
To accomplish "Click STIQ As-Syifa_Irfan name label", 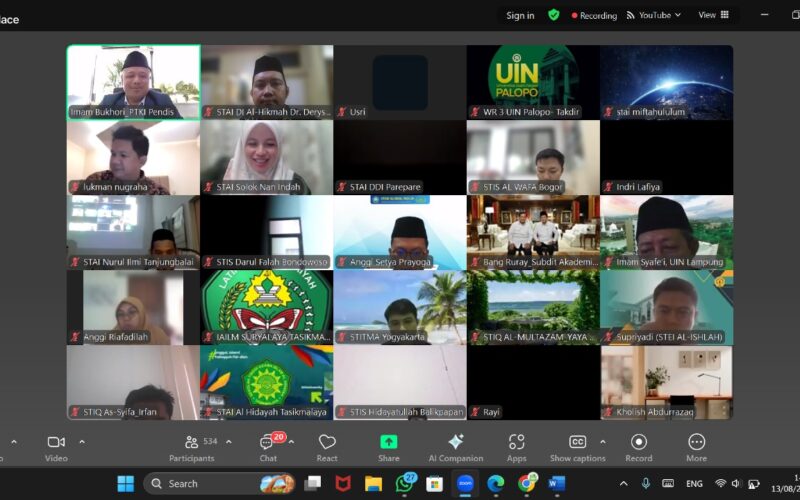I will 120,412.
